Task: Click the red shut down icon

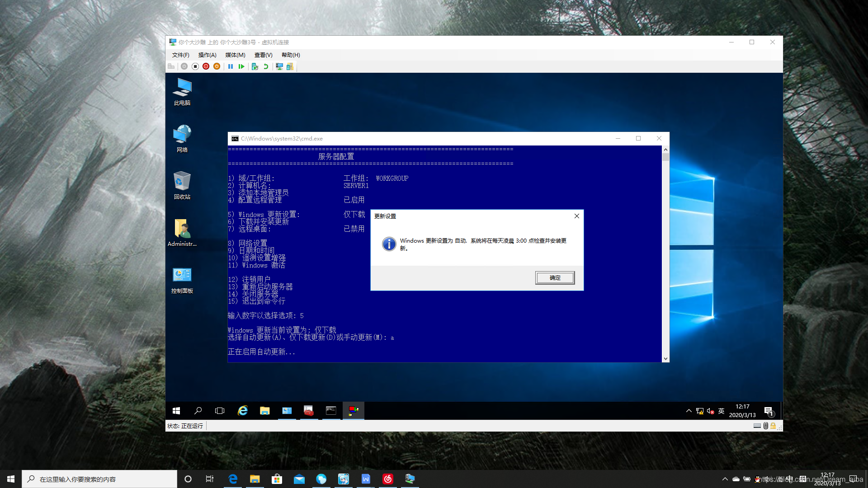Action: click(206, 66)
